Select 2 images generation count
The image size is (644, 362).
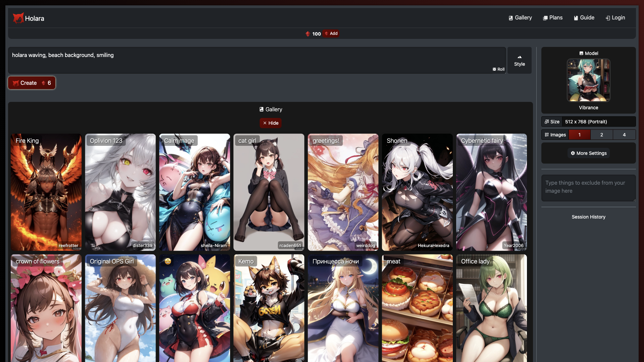click(x=601, y=135)
